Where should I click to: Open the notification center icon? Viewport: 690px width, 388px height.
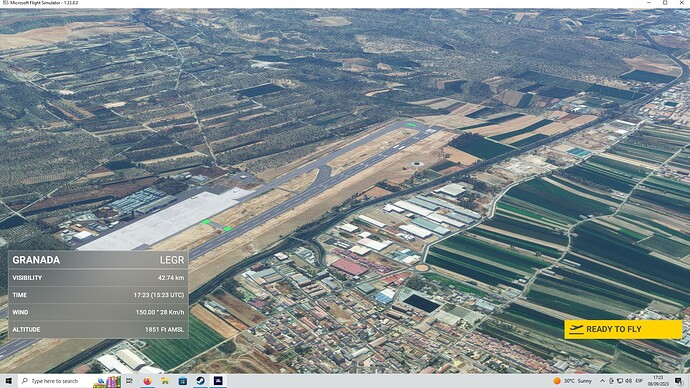pyautogui.click(x=679, y=381)
